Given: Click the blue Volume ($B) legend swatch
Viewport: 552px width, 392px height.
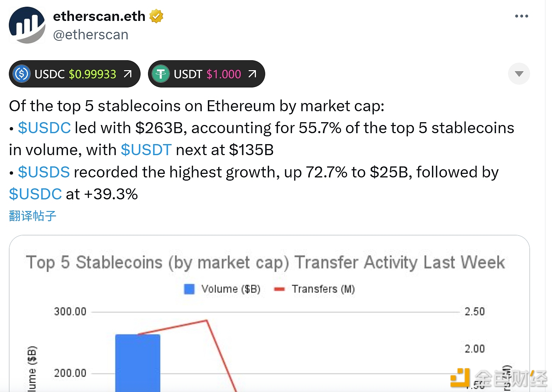Looking at the screenshot, I should (189, 289).
